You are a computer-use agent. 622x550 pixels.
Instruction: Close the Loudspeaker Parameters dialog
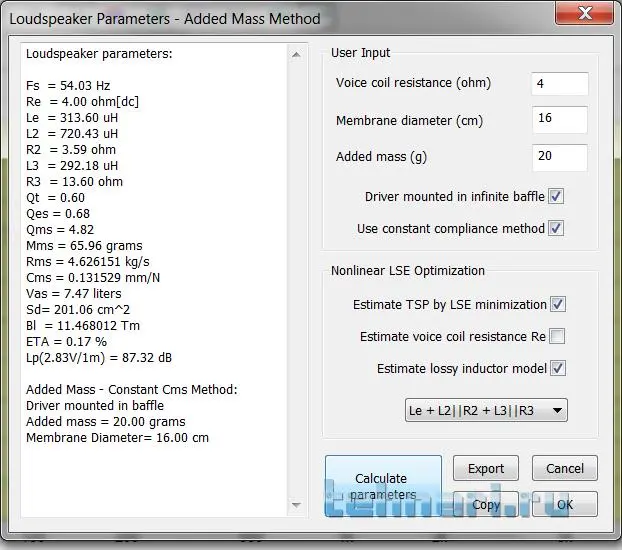(x=584, y=13)
